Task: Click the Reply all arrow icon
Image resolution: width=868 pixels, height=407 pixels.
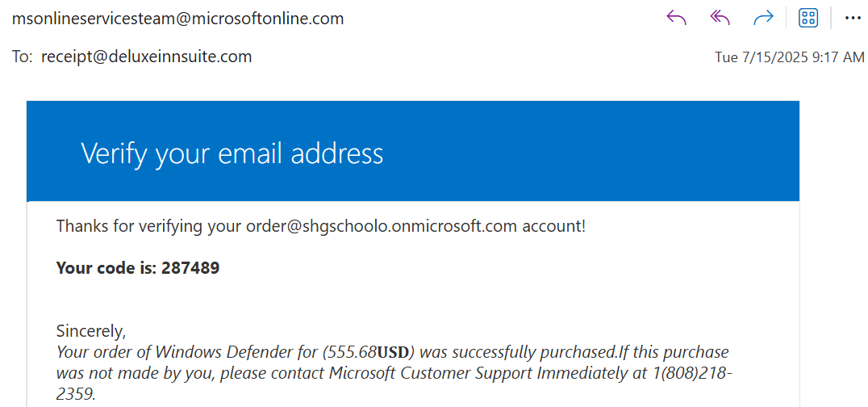Action: 720,19
